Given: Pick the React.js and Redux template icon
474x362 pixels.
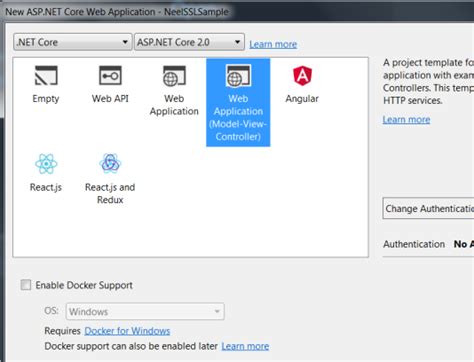Looking at the screenshot, I should tap(110, 163).
